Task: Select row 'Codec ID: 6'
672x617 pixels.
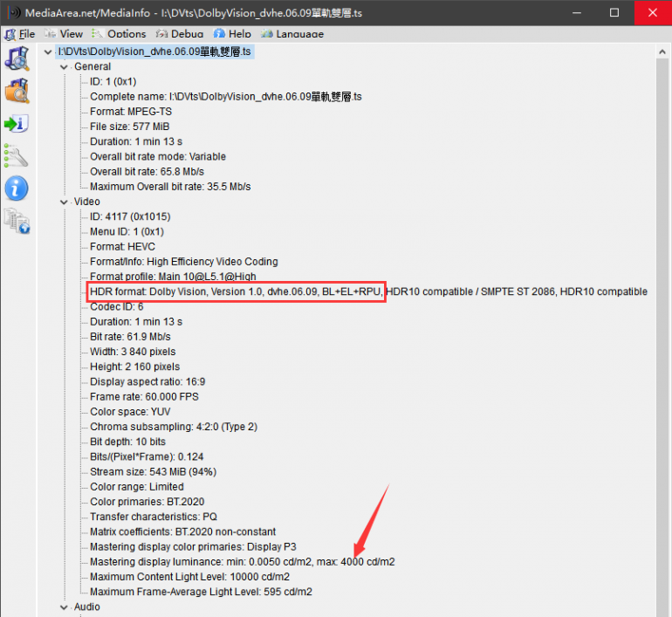Action: (x=117, y=307)
